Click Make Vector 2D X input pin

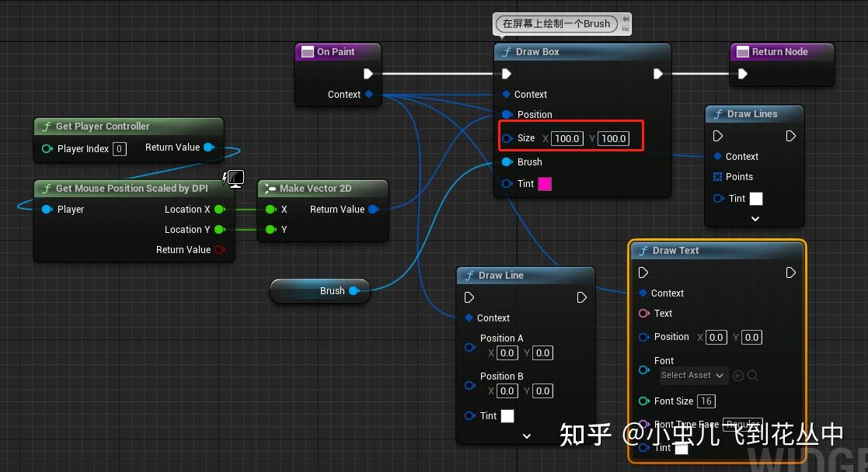point(270,209)
